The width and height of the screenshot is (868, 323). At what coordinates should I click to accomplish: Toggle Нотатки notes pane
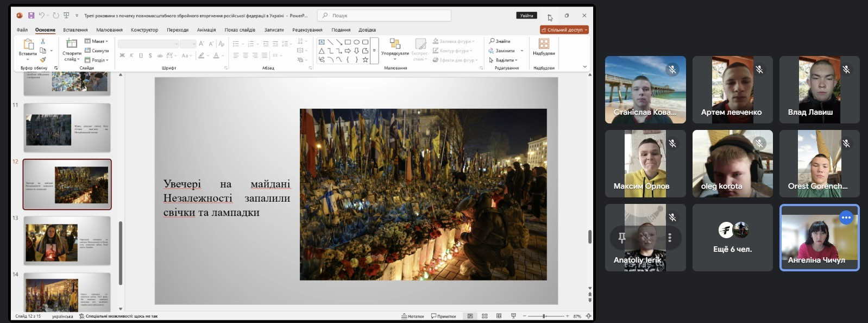pos(412,316)
